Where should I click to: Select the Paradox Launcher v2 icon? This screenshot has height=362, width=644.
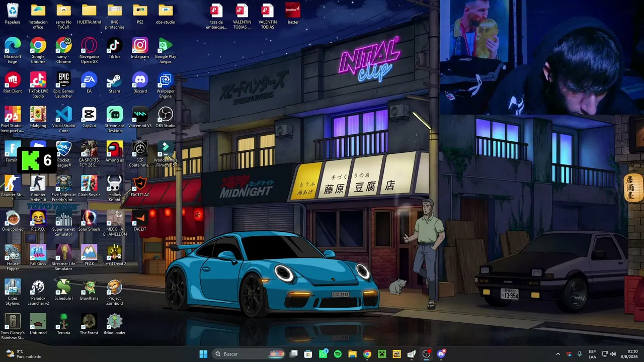(38, 293)
